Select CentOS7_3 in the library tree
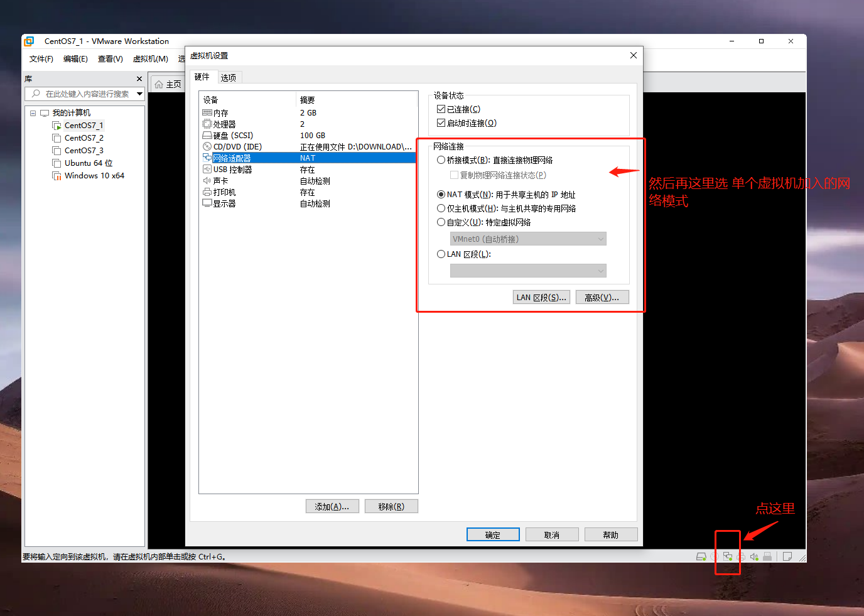Screen dimensions: 864x616 click(x=84, y=151)
